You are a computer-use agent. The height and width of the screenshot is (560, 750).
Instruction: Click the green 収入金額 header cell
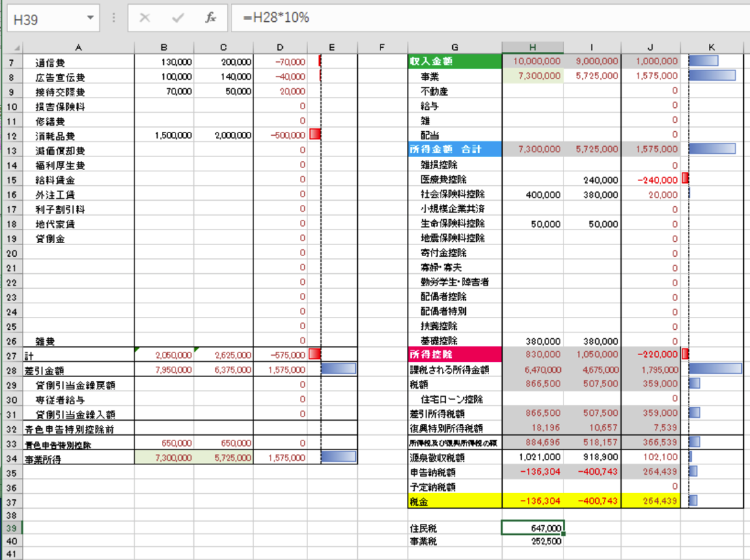pyautogui.click(x=455, y=61)
